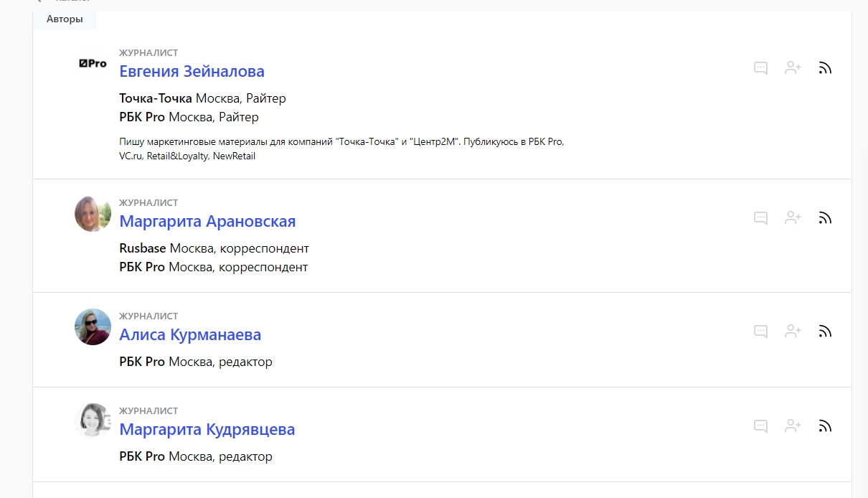Image resolution: width=868 pixels, height=498 pixels.
Task: Open RSS feed icon for Алиса Курманаева
Action: pyautogui.click(x=825, y=332)
